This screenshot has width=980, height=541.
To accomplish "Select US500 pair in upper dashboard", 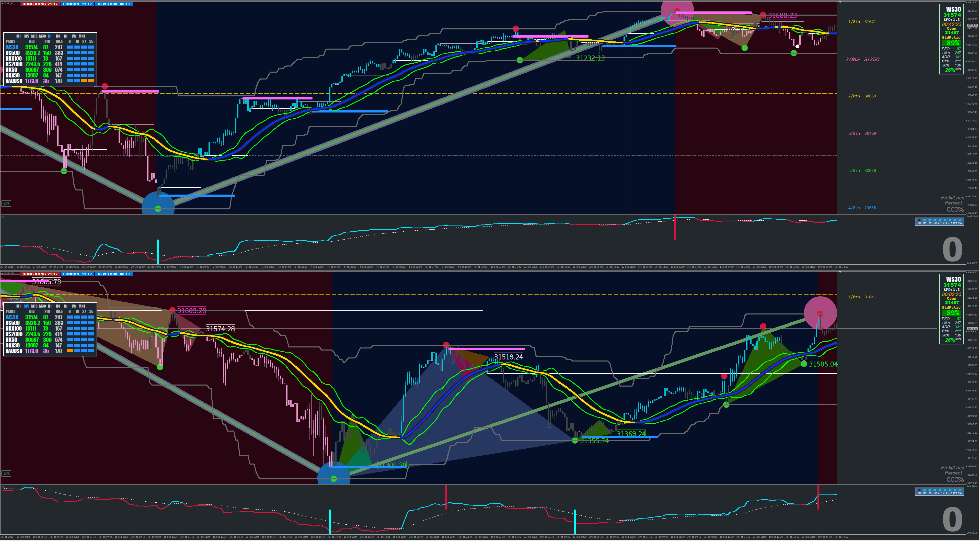I will tap(13, 53).
